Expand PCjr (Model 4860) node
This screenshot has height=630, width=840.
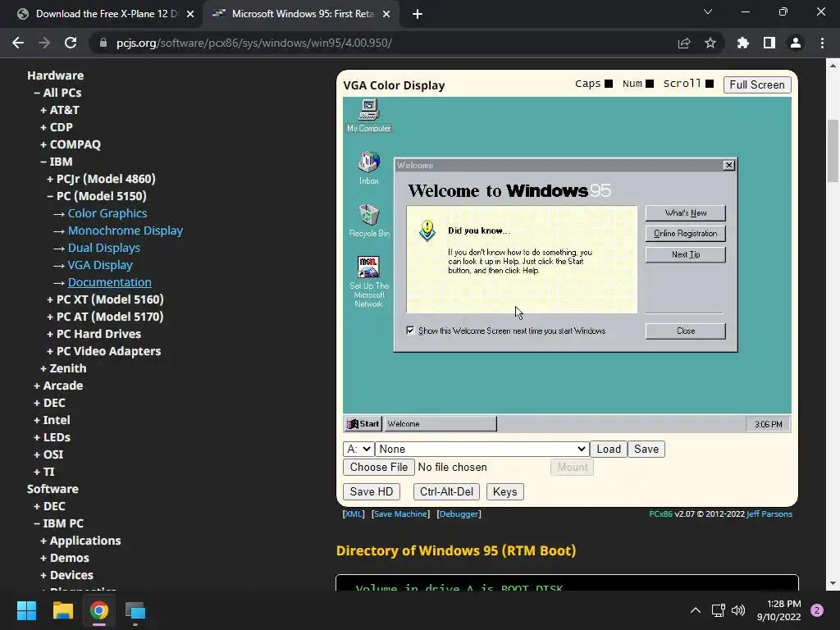pos(101,178)
